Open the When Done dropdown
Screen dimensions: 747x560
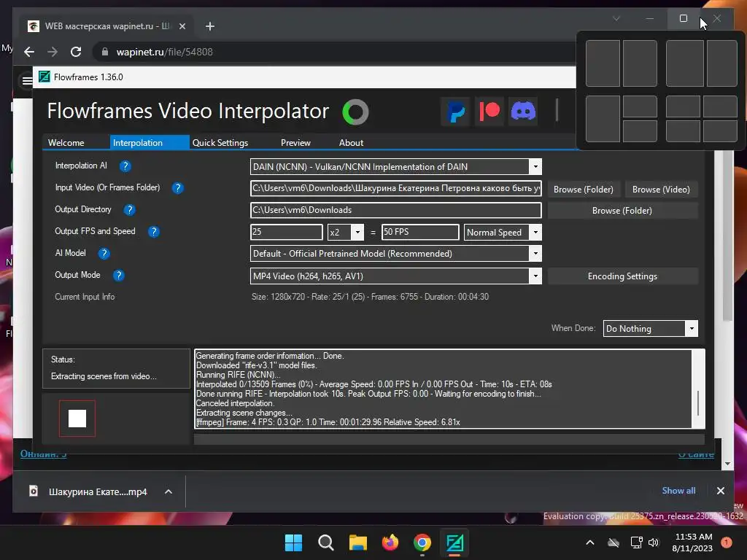click(692, 329)
